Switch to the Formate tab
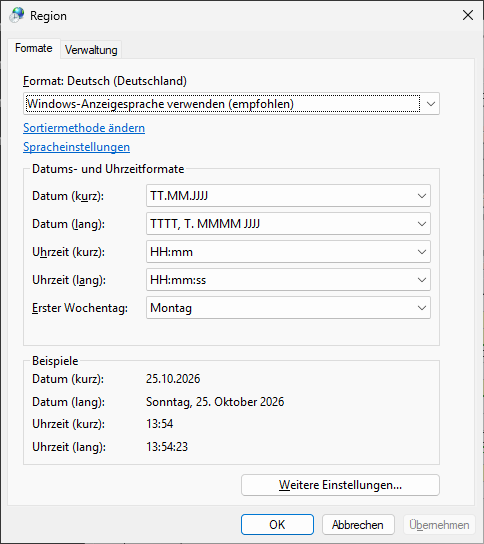Viewport: 484px width, 544px height. click(34, 48)
